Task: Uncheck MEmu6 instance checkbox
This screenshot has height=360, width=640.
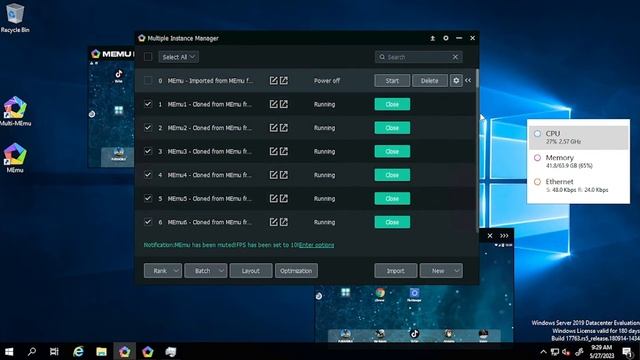Action: [148, 222]
